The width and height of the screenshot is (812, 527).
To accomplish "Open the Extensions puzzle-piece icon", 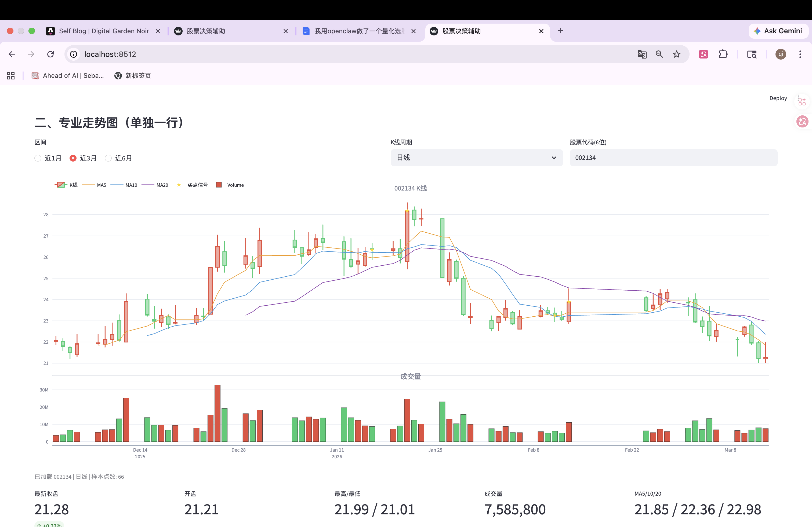I will [x=723, y=54].
